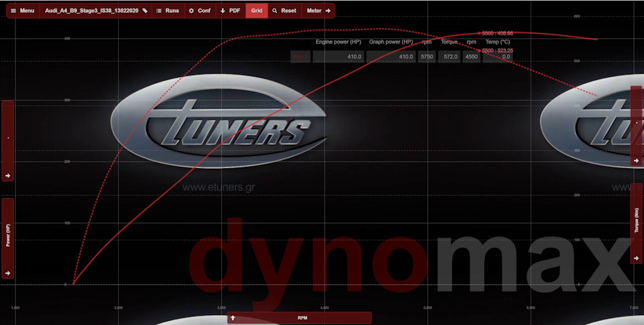Click the Engine power (HP) column header
Viewport: 644px width, 325px height.
tap(338, 42)
